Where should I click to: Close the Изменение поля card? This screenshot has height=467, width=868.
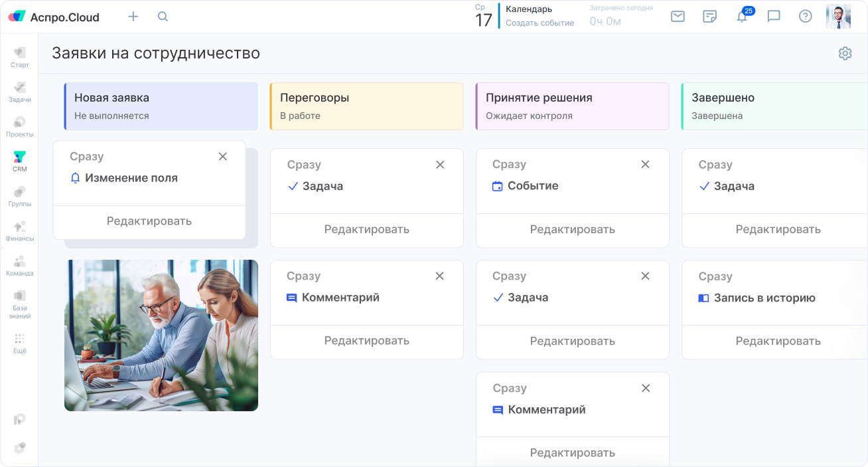(x=223, y=157)
